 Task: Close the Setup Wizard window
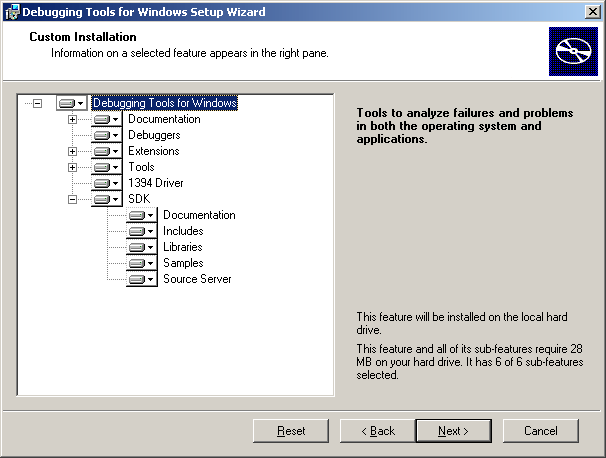click(x=593, y=12)
